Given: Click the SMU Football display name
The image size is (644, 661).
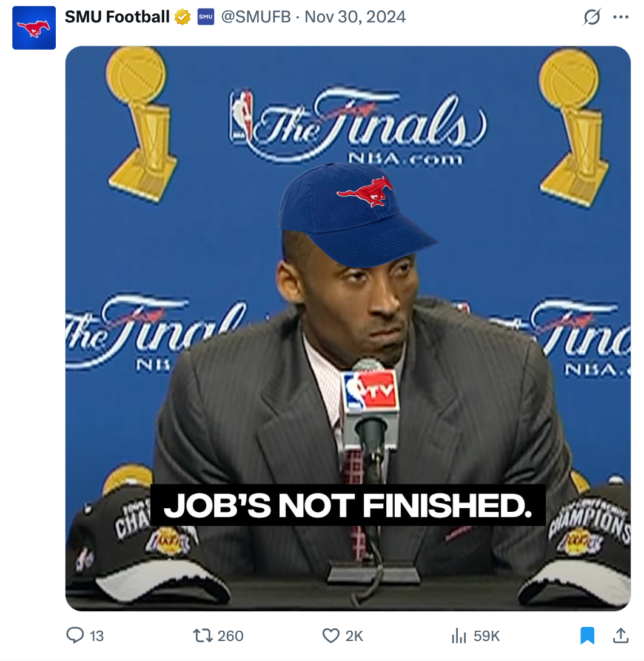Looking at the screenshot, I should click(x=117, y=17).
